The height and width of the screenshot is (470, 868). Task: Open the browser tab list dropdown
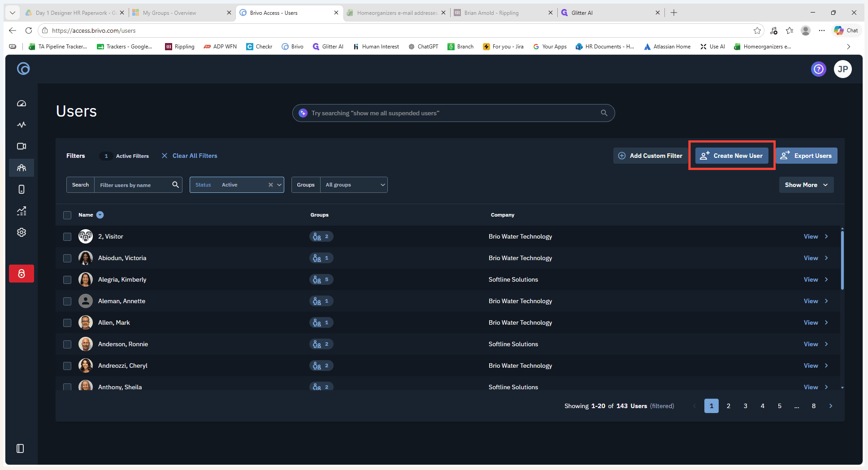[13, 13]
